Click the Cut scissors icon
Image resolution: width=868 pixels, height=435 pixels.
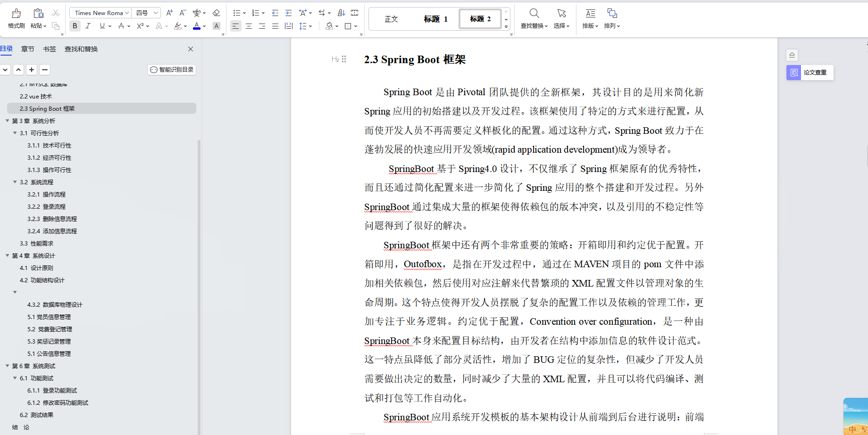56,13
